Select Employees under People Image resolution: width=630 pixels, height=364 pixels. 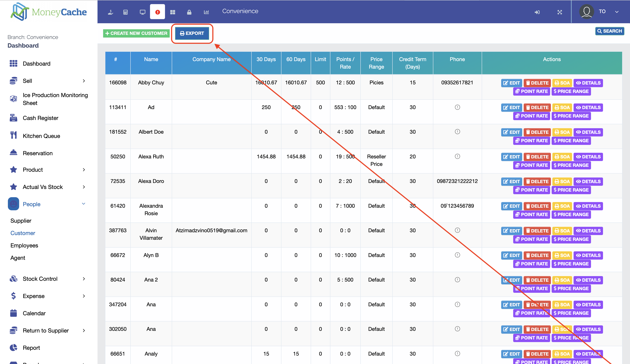pos(24,245)
